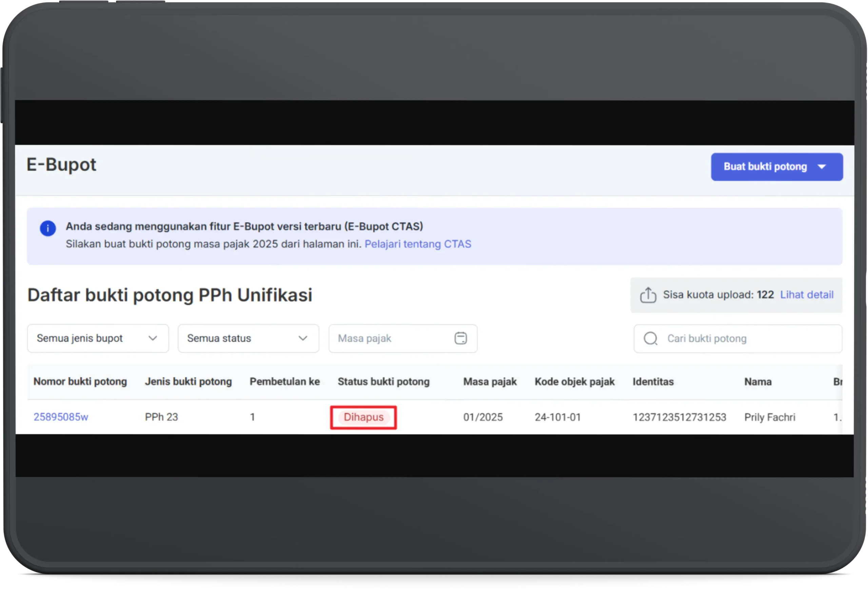868x592 pixels.
Task: Click the Lihat detail link
Action: (x=806, y=295)
